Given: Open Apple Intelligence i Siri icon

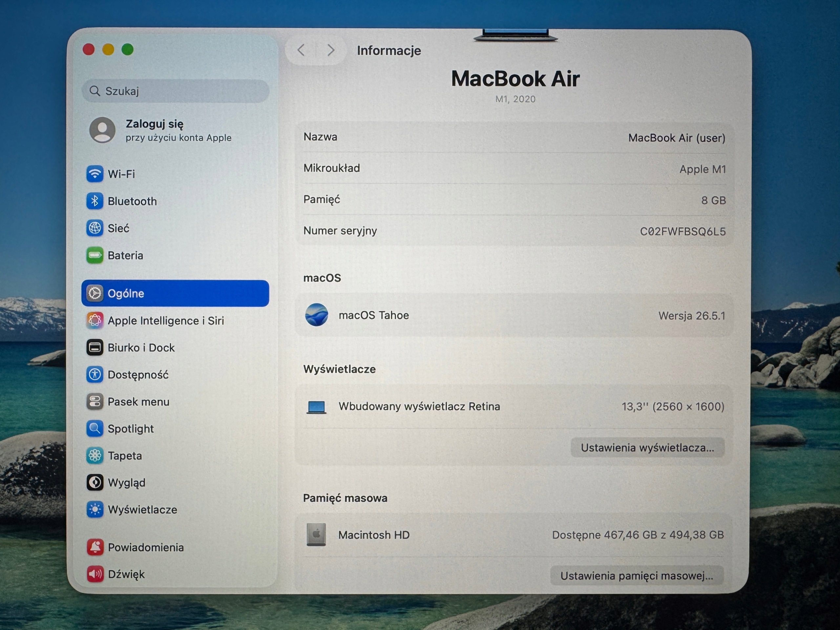Looking at the screenshot, I should [94, 321].
